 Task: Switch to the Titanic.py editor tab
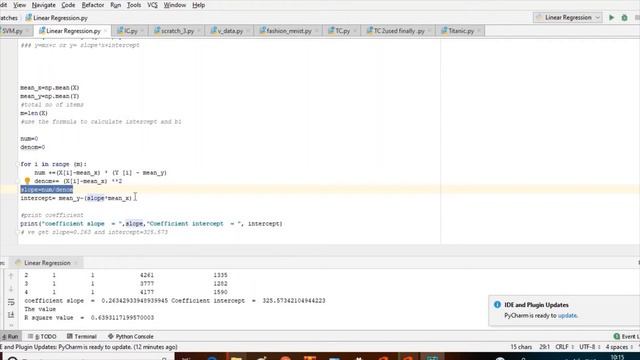(x=461, y=31)
